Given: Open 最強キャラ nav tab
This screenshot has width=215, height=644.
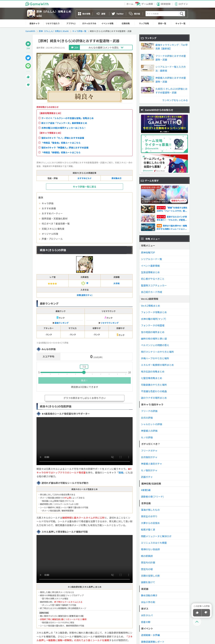Looking at the screenshot, I should 34,24.
